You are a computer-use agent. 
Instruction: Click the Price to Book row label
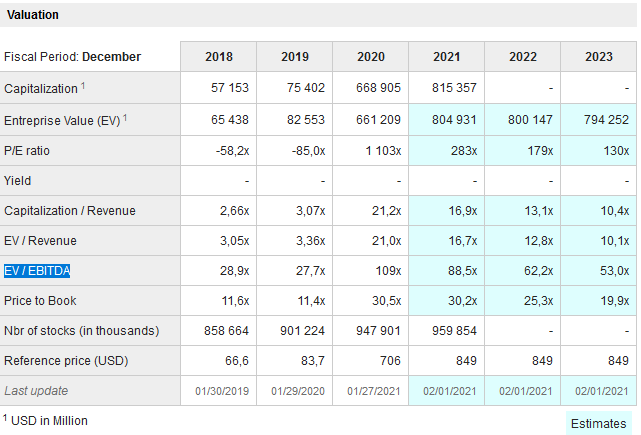pos(40,301)
